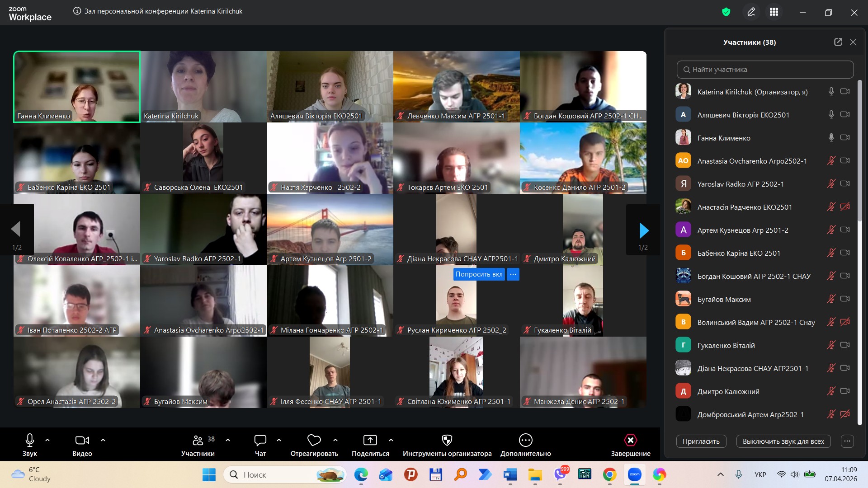The image size is (868, 488).
Task: Open the Участники participants tab in toolbar
Action: coord(198,440)
